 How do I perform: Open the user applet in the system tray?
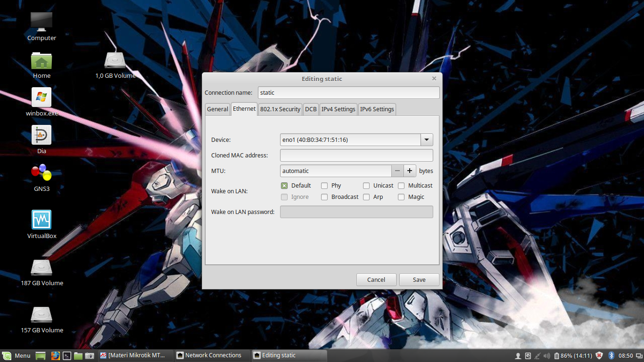click(x=518, y=355)
